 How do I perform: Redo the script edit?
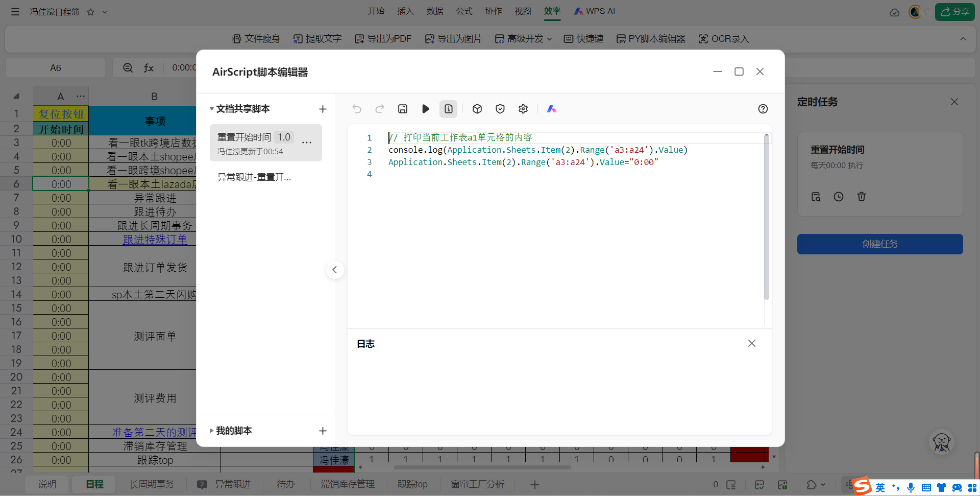[x=379, y=109]
